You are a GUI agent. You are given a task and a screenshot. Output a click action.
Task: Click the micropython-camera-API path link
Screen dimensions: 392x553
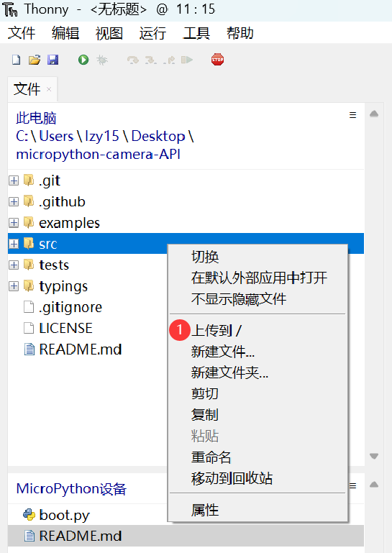(98, 155)
